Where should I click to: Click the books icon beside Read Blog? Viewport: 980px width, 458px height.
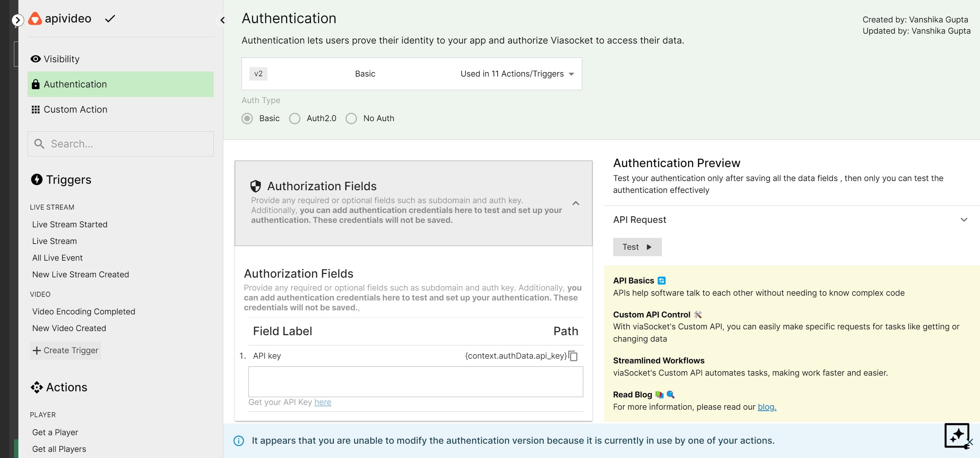[659, 395]
